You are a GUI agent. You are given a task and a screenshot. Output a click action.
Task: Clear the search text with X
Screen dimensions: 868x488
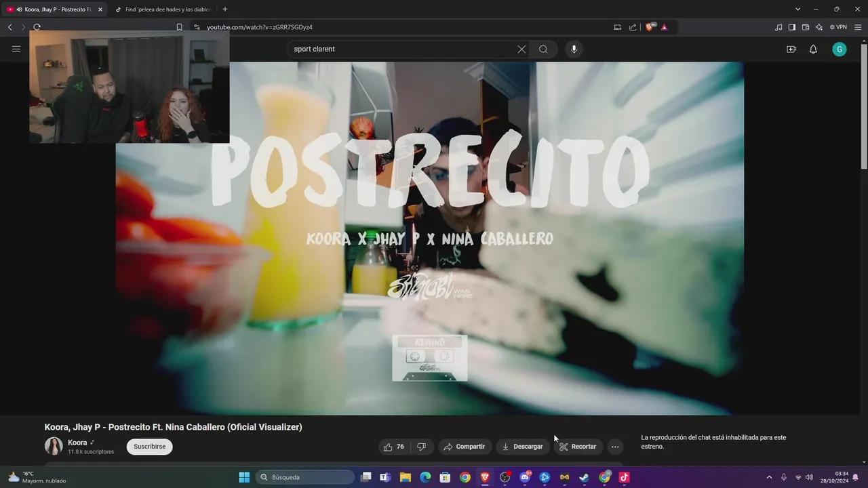521,49
